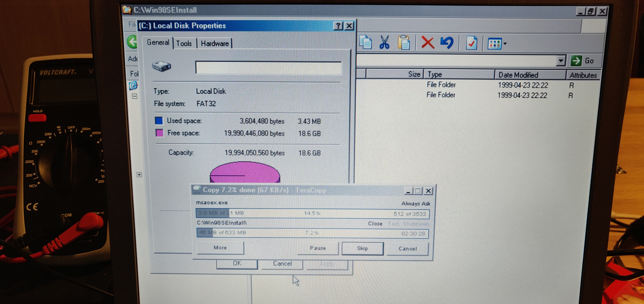Screen dimensions: 644x304
Task: Click the green Go arrow button
Action: pyautogui.click(x=576, y=61)
